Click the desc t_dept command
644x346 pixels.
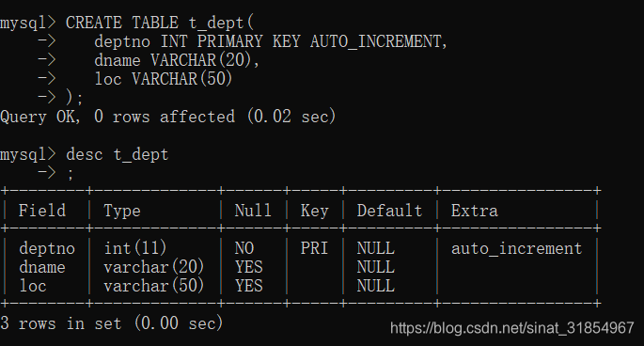tap(118, 155)
